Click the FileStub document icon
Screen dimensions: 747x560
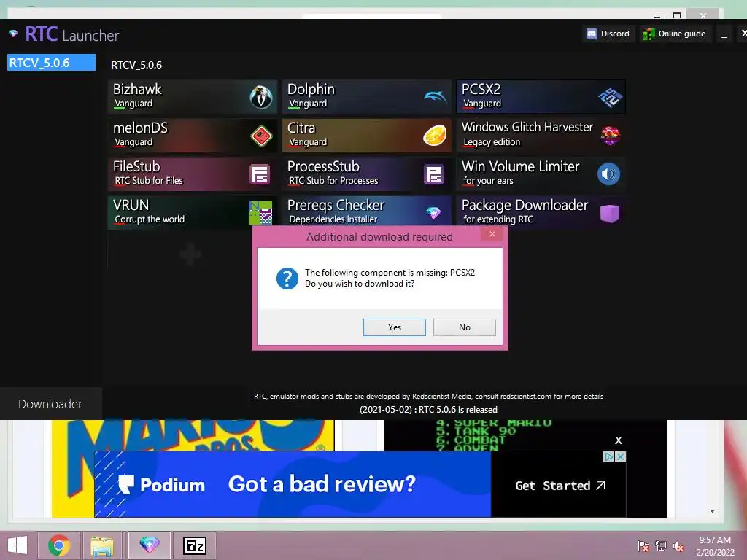pyautogui.click(x=260, y=174)
